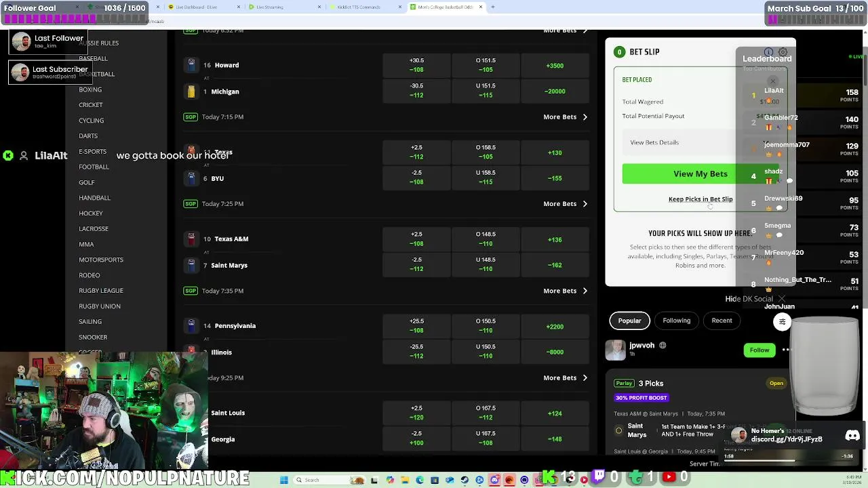Open Bet Slip settings gear
The image size is (868, 488).
tap(783, 52)
